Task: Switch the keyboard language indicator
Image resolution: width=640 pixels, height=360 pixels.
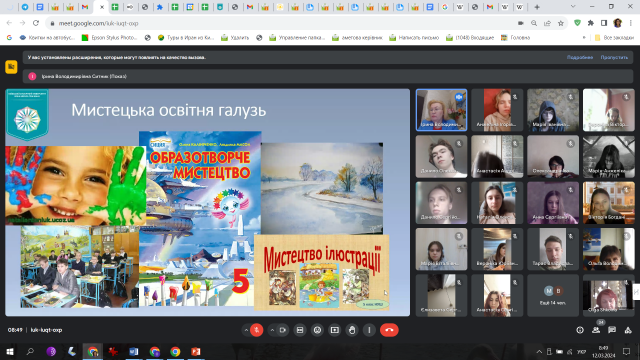Action: click(582, 351)
